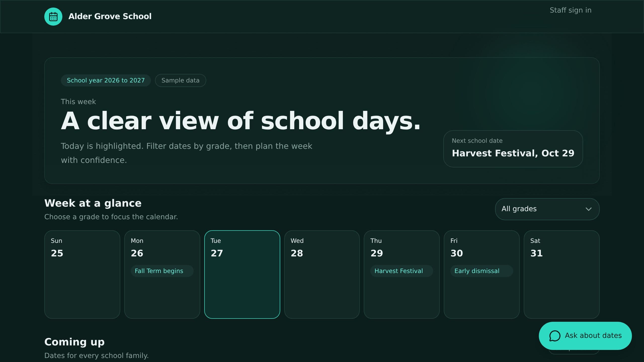Select the Mon 26 day card
This screenshot has height=362, width=644.
coord(162,274)
